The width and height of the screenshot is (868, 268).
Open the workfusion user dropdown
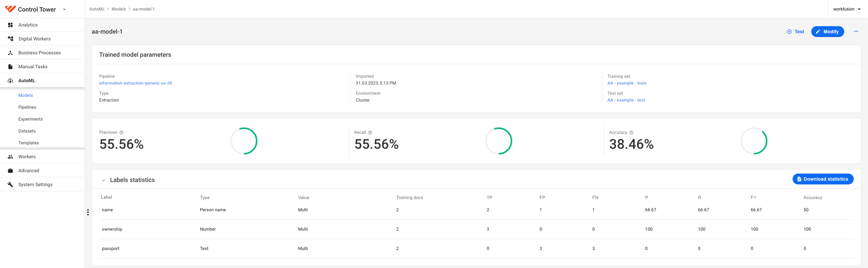click(847, 9)
